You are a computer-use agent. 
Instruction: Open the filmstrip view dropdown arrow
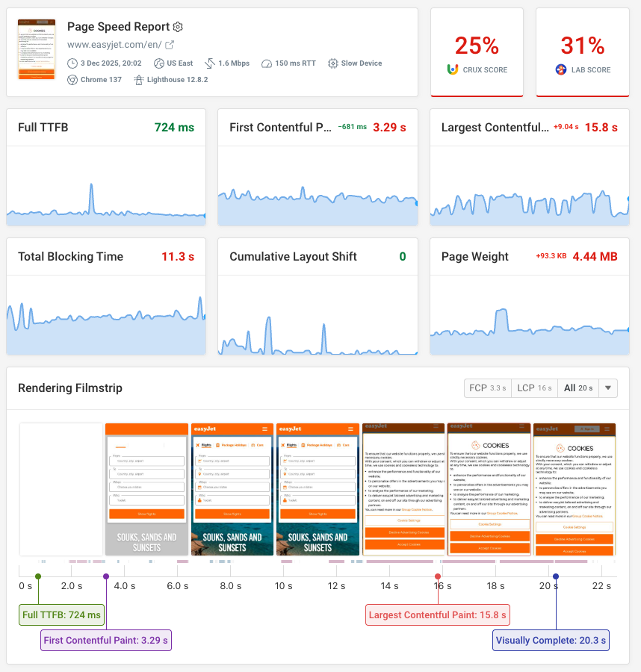point(607,388)
